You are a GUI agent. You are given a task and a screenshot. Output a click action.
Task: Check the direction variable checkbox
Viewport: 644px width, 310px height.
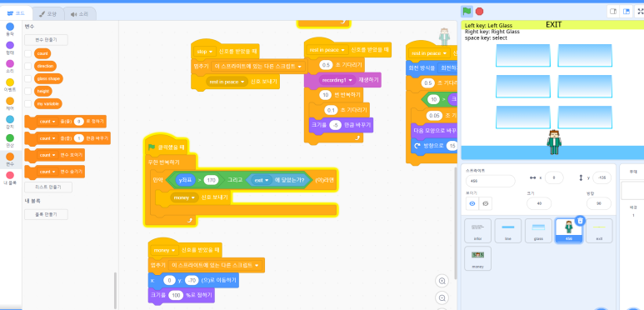coord(28,66)
